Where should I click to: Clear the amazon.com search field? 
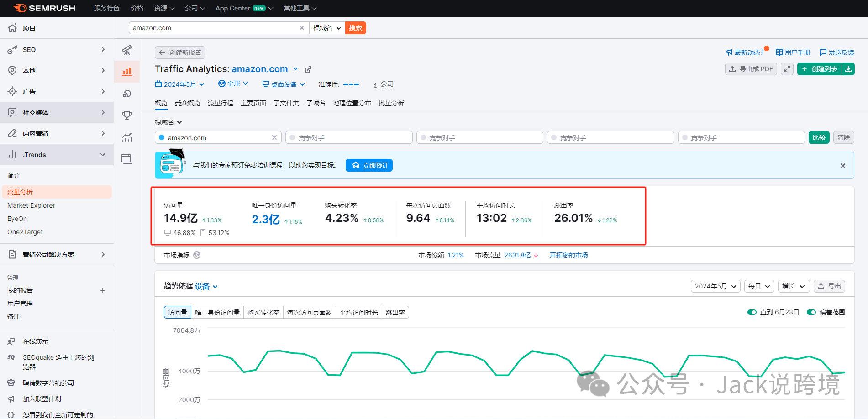tap(302, 28)
